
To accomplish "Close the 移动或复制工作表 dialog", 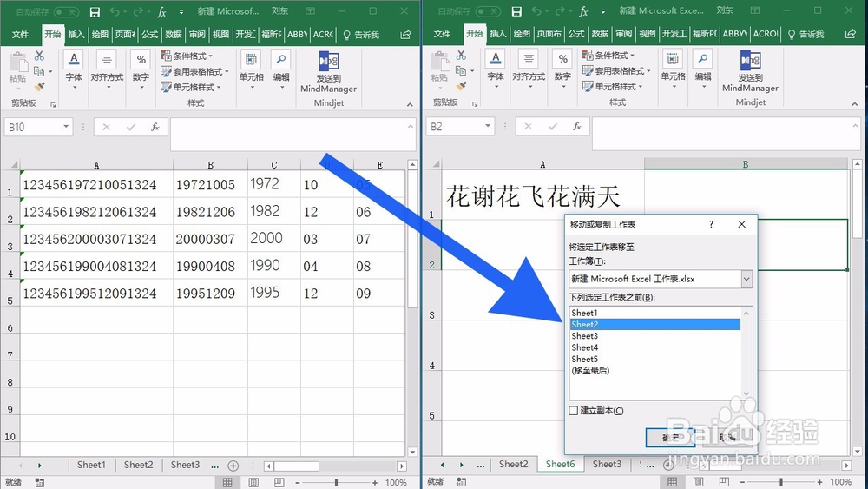I will [x=742, y=224].
